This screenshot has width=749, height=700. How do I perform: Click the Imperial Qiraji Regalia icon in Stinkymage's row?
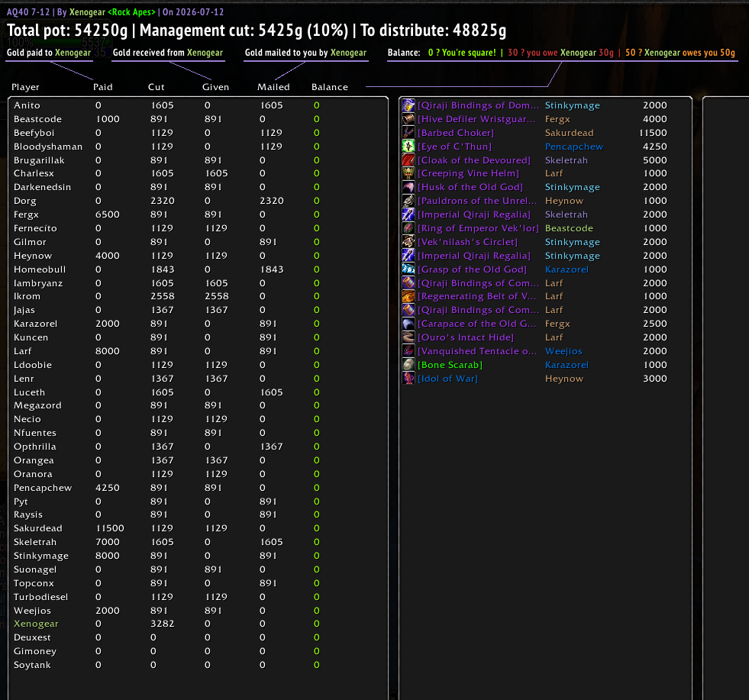pyautogui.click(x=408, y=256)
